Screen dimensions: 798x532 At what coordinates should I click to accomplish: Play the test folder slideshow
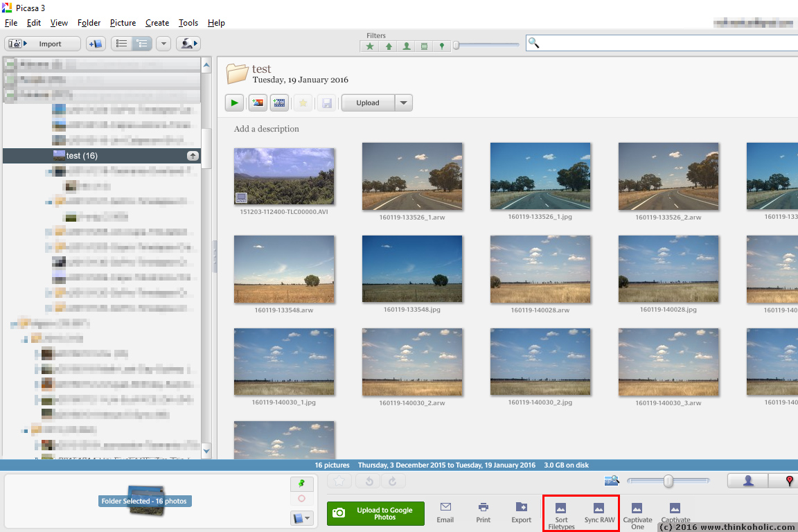[234, 103]
